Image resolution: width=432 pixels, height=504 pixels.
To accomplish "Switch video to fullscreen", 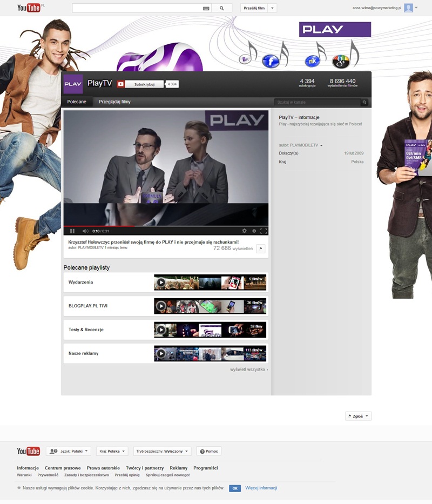I will [x=264, y=231].
